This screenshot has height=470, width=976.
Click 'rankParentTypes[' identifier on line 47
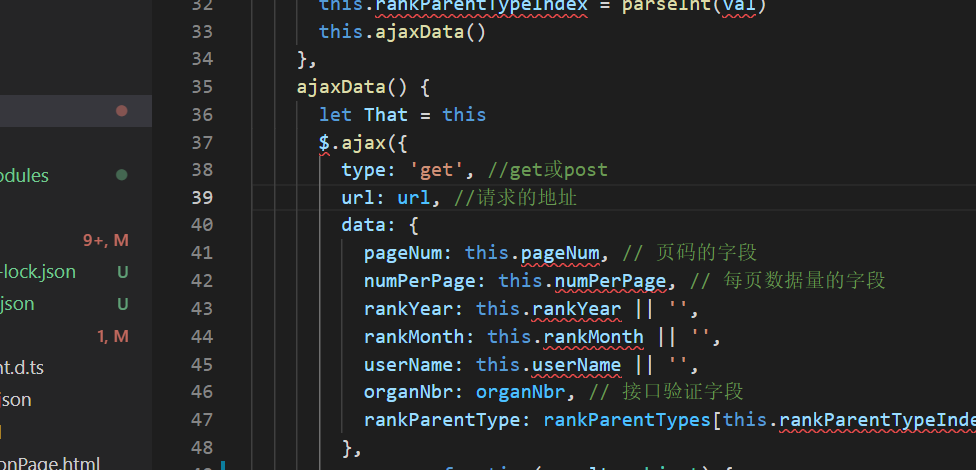pos(632,420)
